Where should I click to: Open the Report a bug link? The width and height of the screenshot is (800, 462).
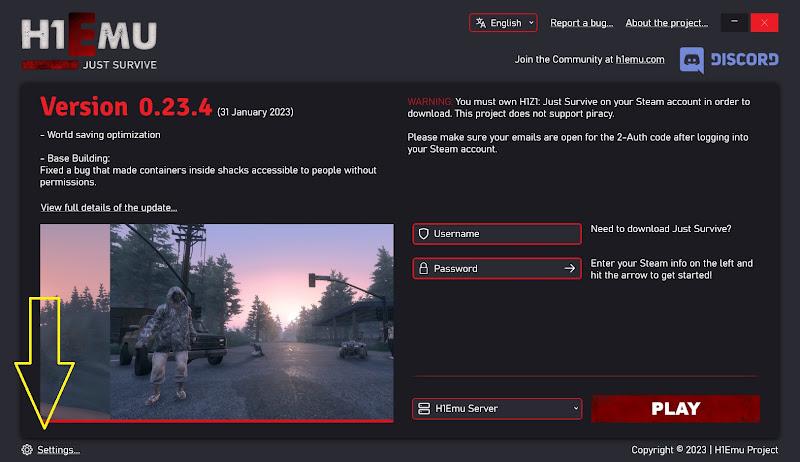point(581,23)
